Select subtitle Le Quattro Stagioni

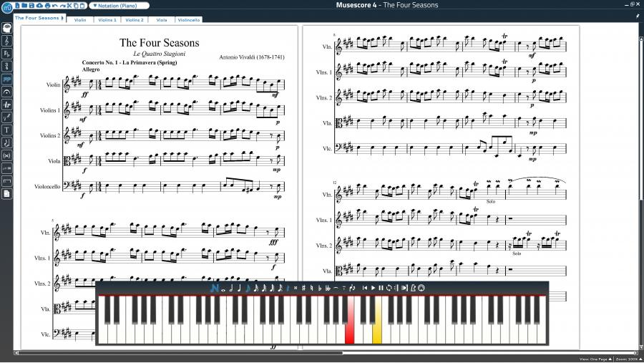pyautogui.click(x=160, y=54)
